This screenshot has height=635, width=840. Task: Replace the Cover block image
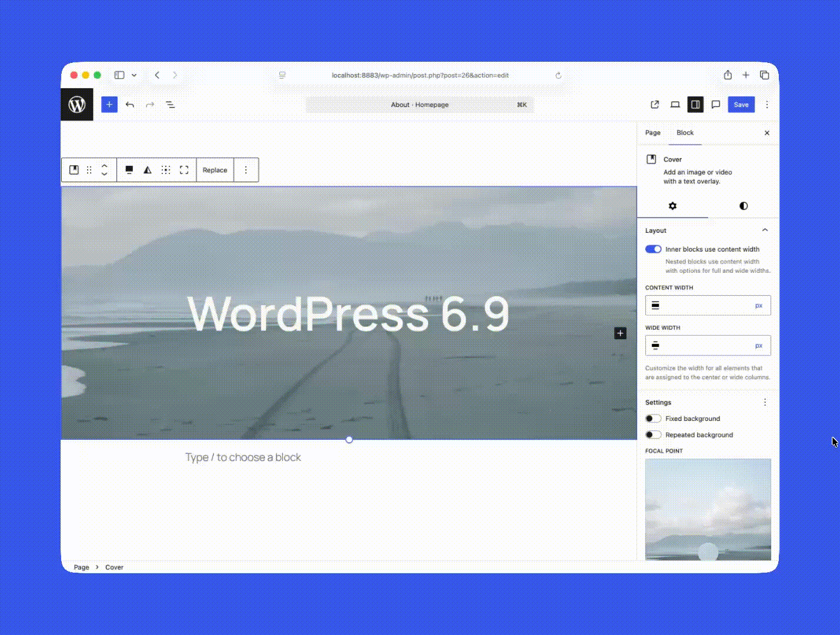click(x=215, y=169)
